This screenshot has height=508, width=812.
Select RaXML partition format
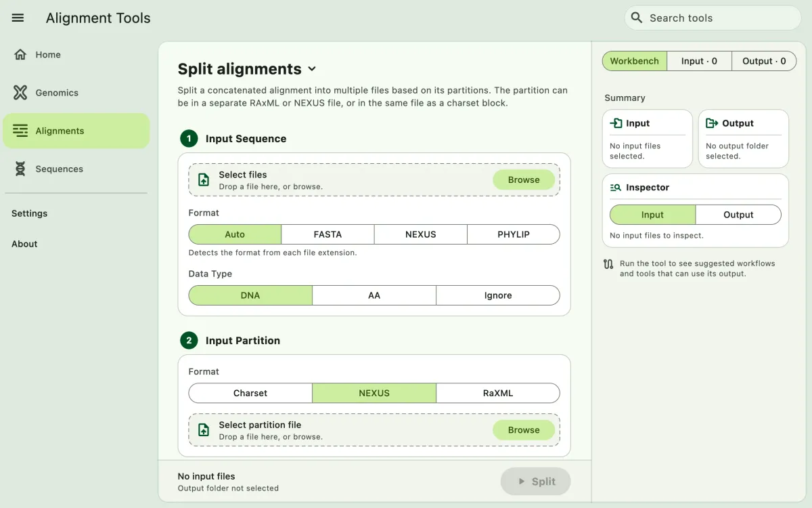pyautogui.click(x=498, y=393)
